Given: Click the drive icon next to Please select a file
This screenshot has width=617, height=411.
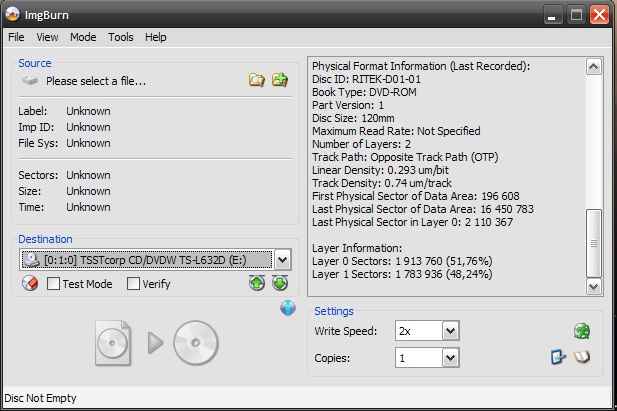Looking at the screenshot, I should point(30,81).
